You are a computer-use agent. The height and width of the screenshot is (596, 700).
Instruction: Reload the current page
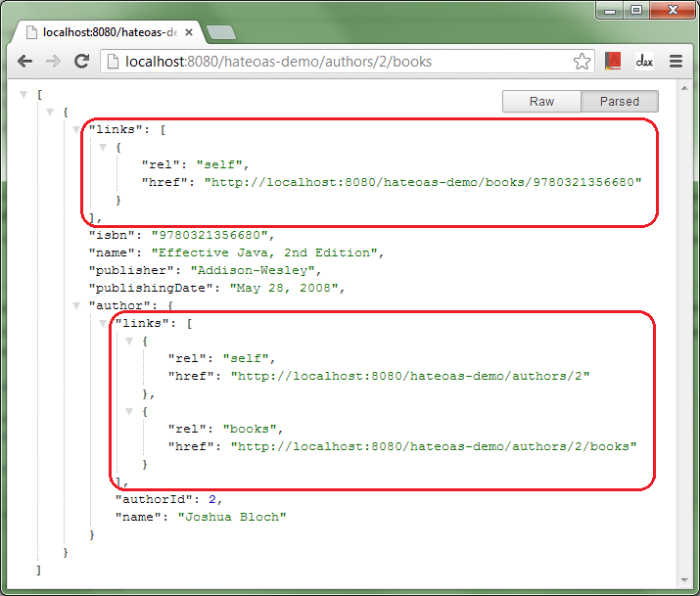81,61
